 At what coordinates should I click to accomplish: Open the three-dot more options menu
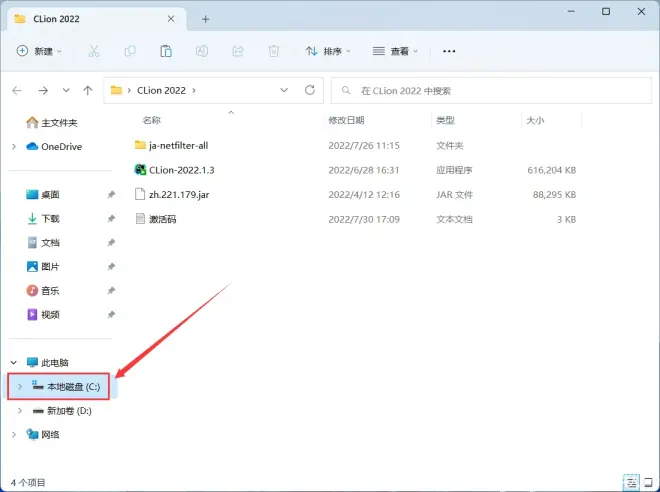pos(449,51)
